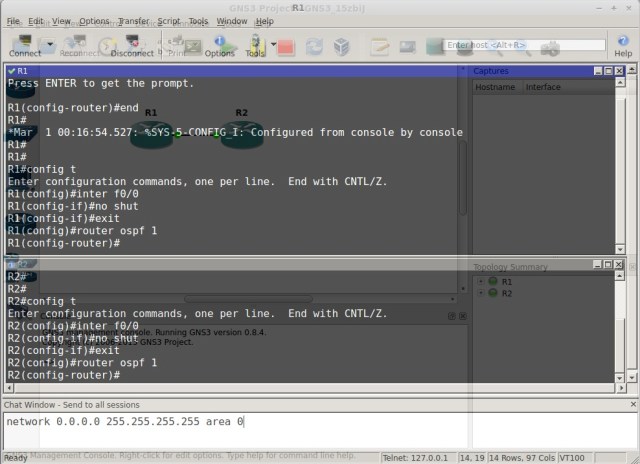Select R1 in the Topology Summary tree
The image size is (640, 464).
tap(507, 282)
